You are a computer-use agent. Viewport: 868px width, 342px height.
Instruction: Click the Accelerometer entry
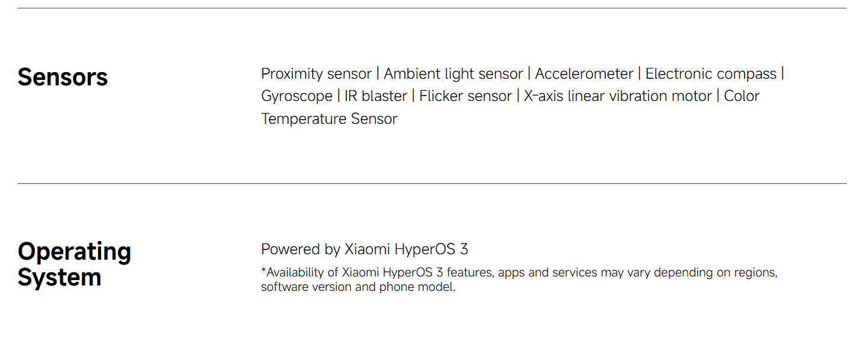click(x=584, y=74)
